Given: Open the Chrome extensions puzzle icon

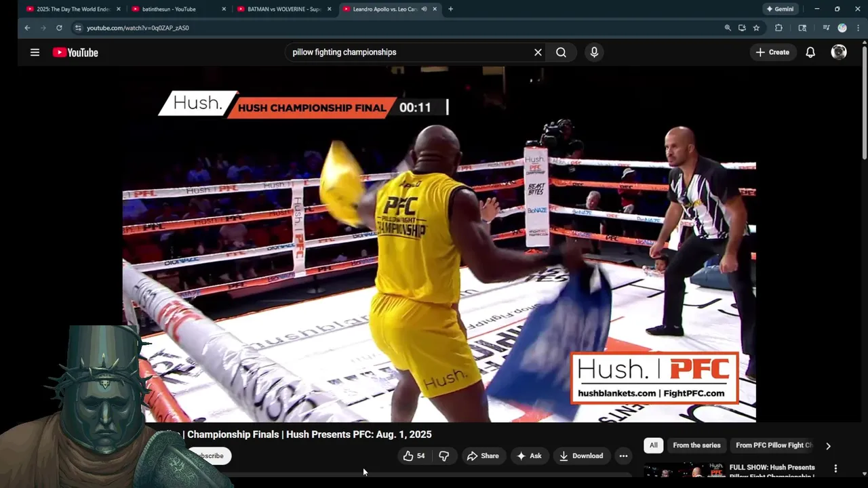Looking at the screenshot, I should [x=778, y=28].
